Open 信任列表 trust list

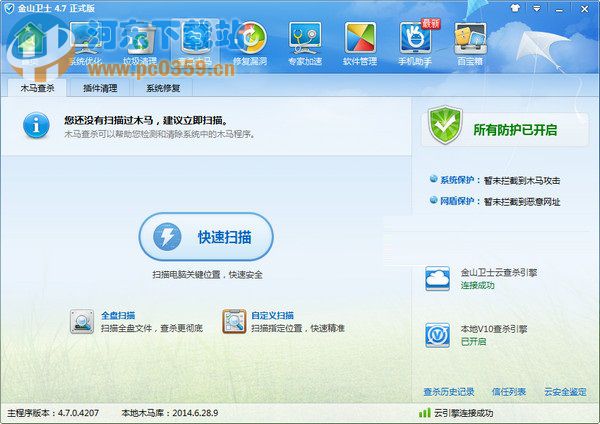pyautogui.click(x=509, y=391)
